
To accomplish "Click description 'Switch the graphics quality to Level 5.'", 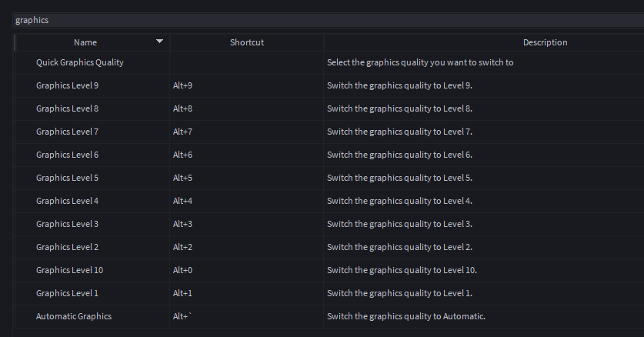I will (x=399, y=178).
